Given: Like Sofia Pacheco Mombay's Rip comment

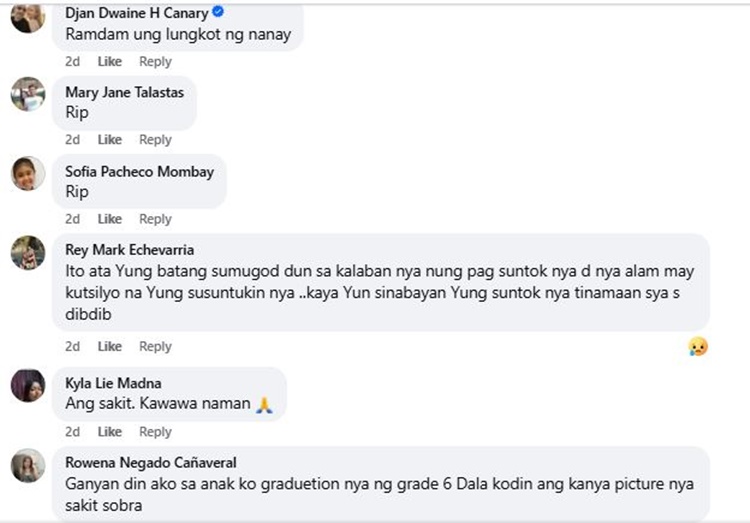Looking at the screenshot, I should click(109, 219).
